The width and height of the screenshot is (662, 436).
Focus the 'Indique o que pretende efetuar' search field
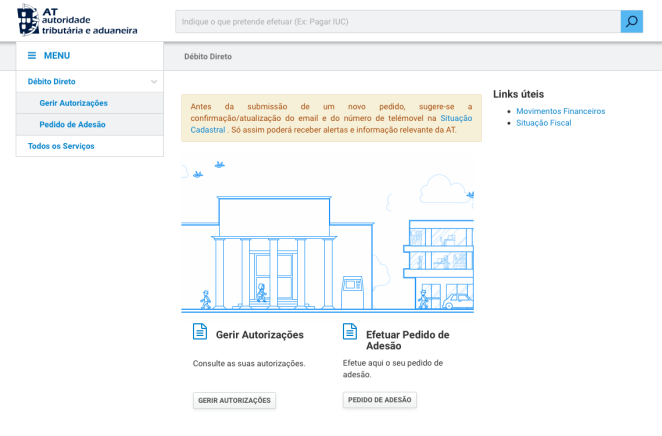pyautogui.click(x=398, y=22)
